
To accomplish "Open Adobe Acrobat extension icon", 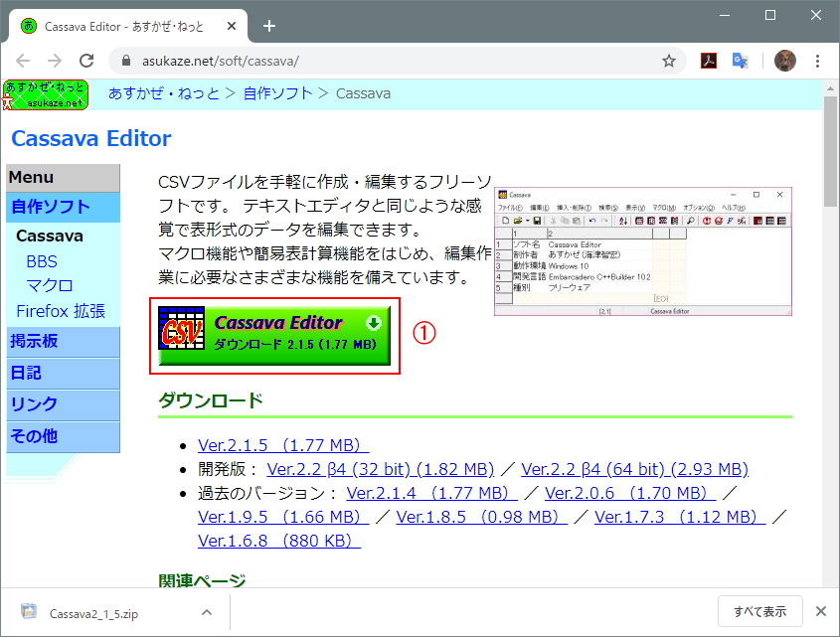I will click(709, 61).
